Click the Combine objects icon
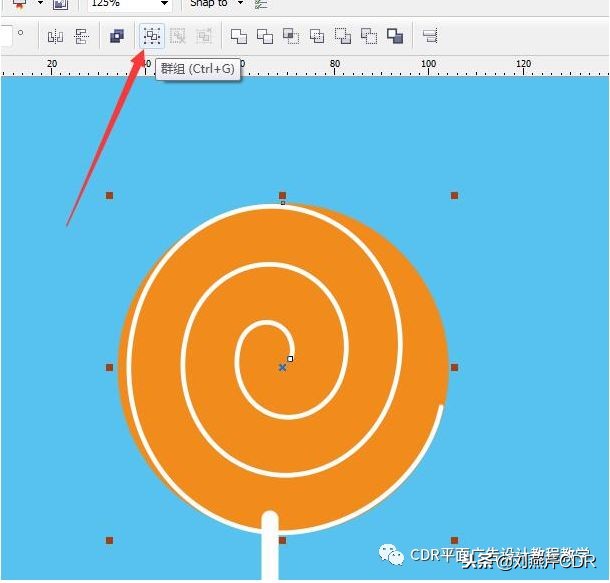 point(117,36)
